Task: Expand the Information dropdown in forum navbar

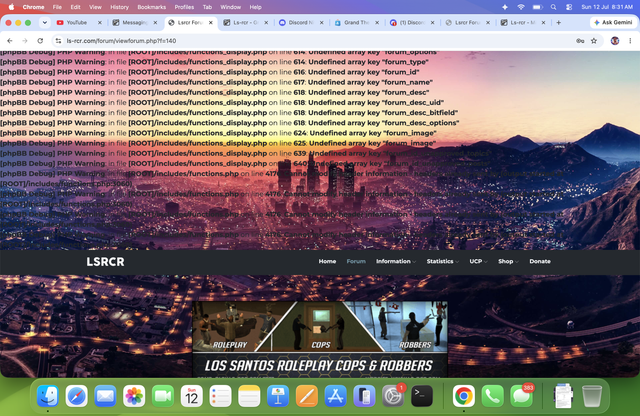Action: point(396,261)
